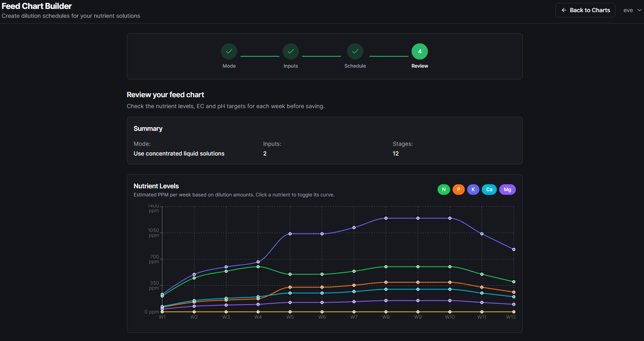644x341 pixels.
Task: Click 'Use concentrated liquid solutions' mode value
Action: coord(179,153)
